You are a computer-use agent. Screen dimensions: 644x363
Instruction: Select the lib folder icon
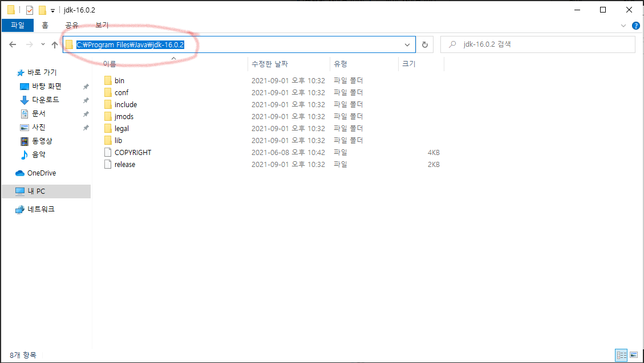click(x=108, y=140)
